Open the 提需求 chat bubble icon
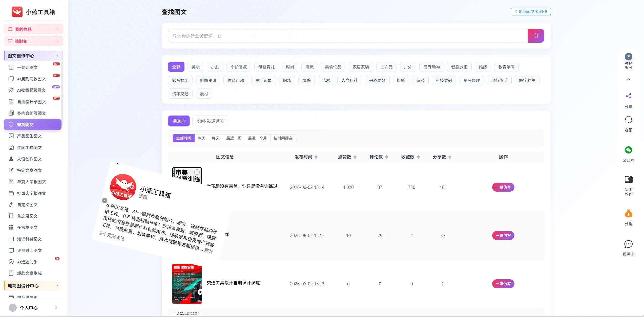 tap(628, 244)
